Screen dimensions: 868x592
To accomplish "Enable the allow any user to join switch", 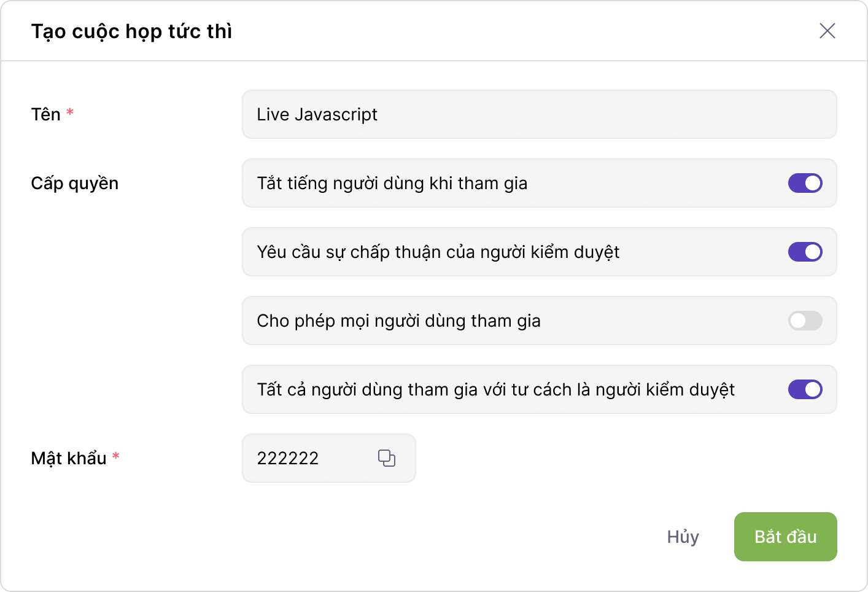I will pyautogui.click(x=805, y=321).
